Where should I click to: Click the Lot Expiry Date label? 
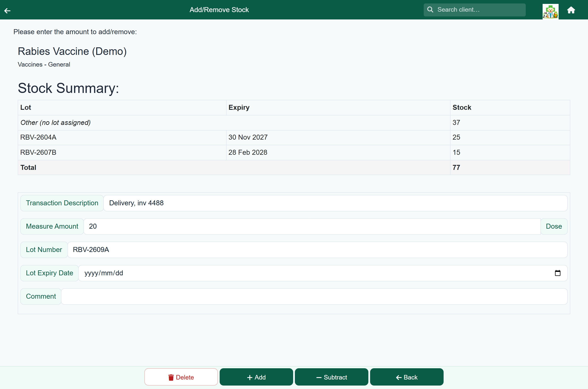coord(49,273)
